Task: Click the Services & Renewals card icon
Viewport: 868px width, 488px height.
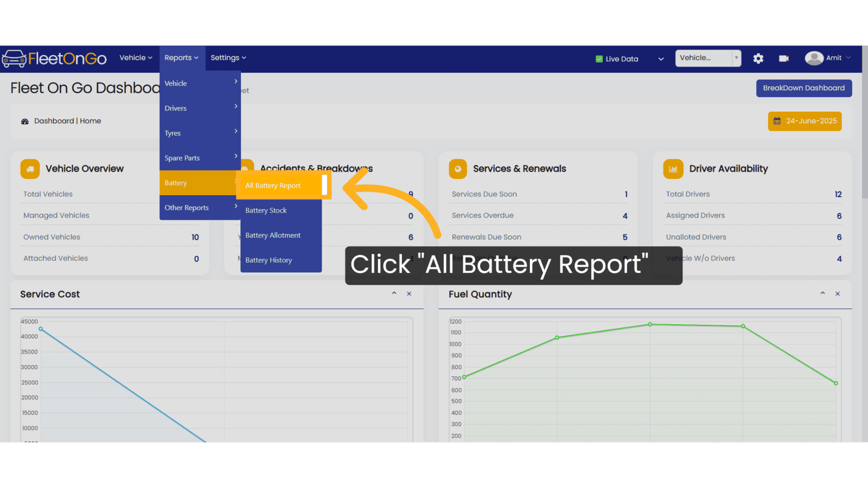Action: pos(458,169)
